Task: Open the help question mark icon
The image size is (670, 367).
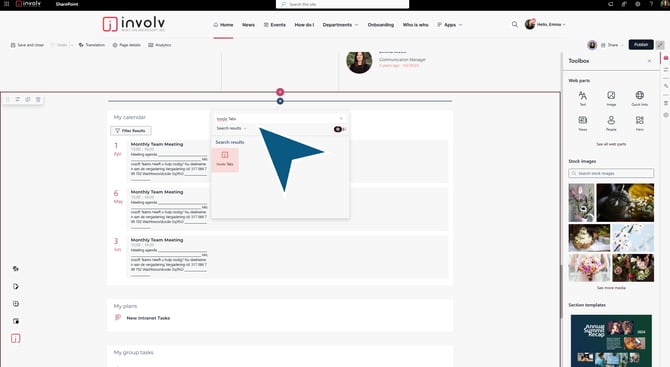Action: coord(651,4)
